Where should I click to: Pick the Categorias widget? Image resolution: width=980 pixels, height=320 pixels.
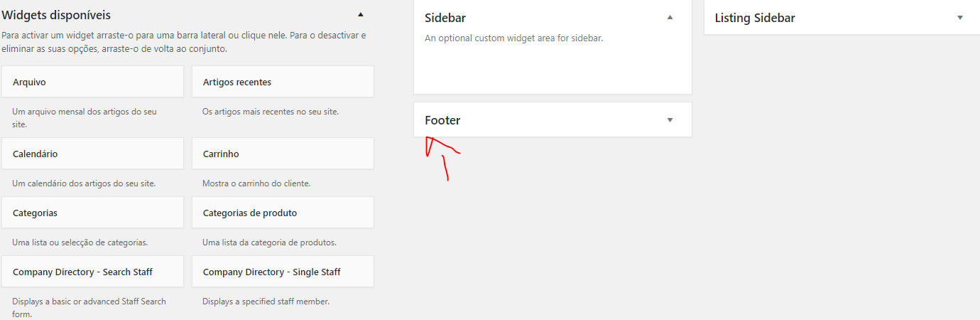pos(93,213)
